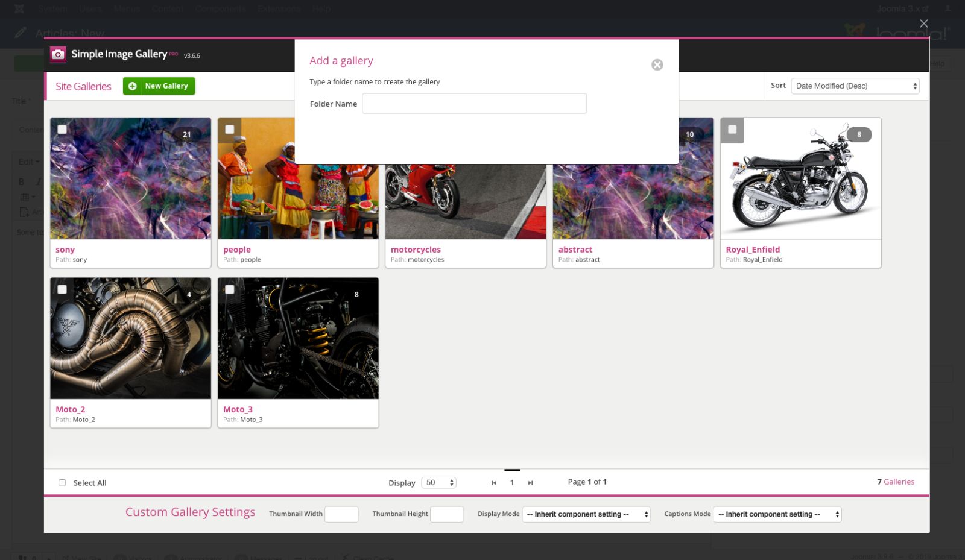
Task: Open the Help menu in background
Action: coord(321,8)
